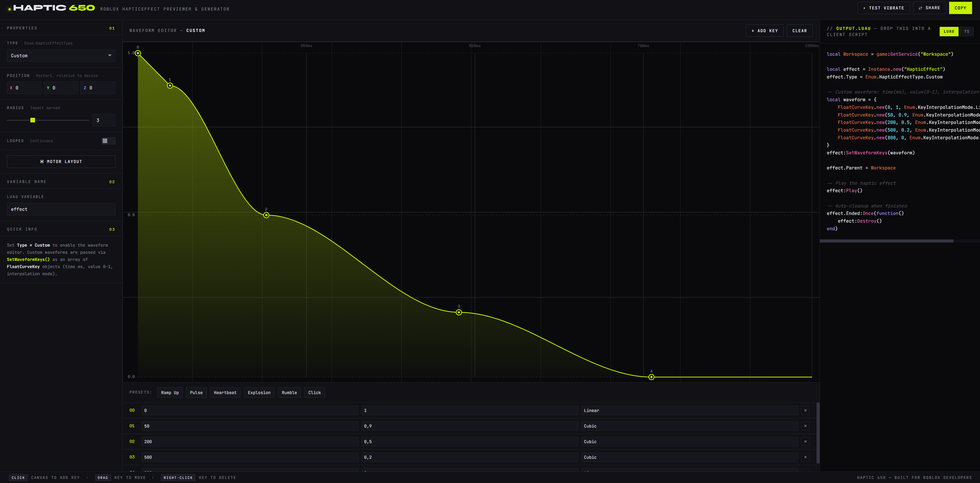Click the key list vertical scrollbar
The height and width of the screenshot is (483, 980).
coord(818,433)
